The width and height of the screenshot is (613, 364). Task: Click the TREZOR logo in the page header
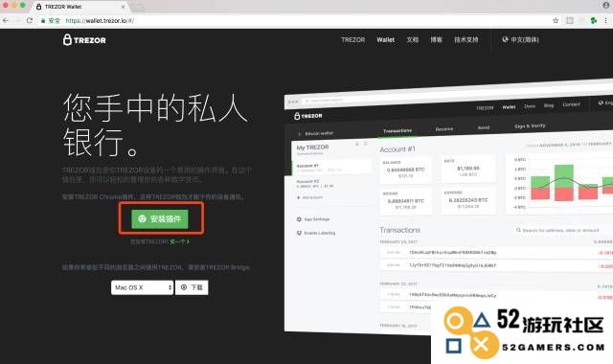[84, 40]
